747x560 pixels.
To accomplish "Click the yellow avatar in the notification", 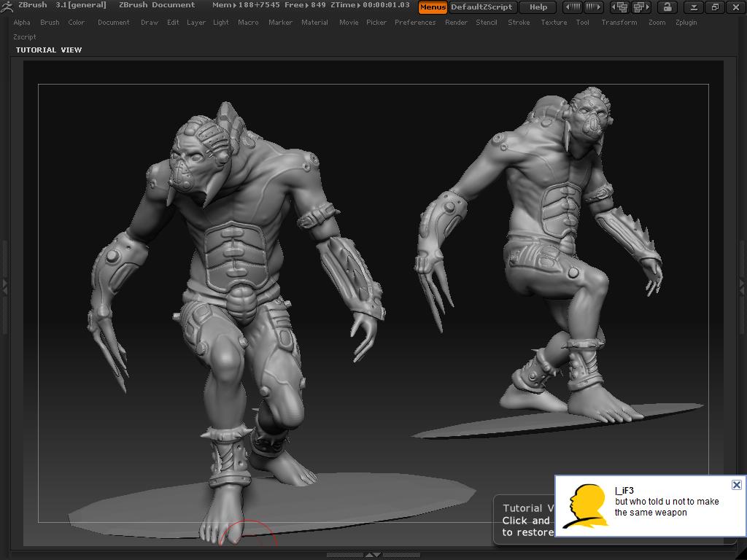I will pos(586,507).
